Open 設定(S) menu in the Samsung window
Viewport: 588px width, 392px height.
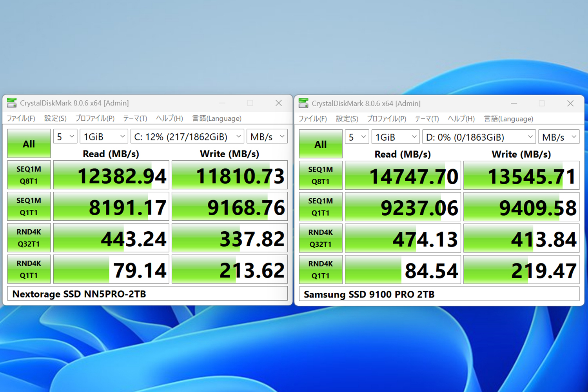pos(347,119)
